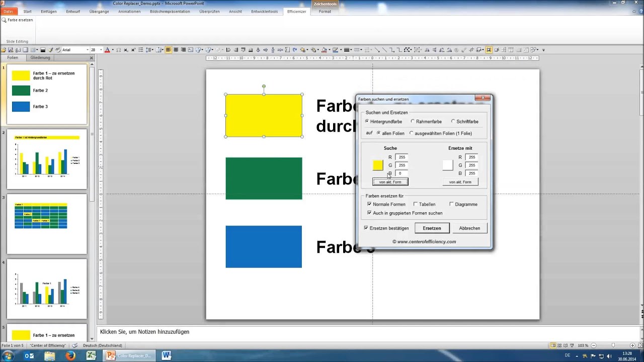Open Word from the taskbar
This screenshot has width=644, height=362.
[166, 355]
